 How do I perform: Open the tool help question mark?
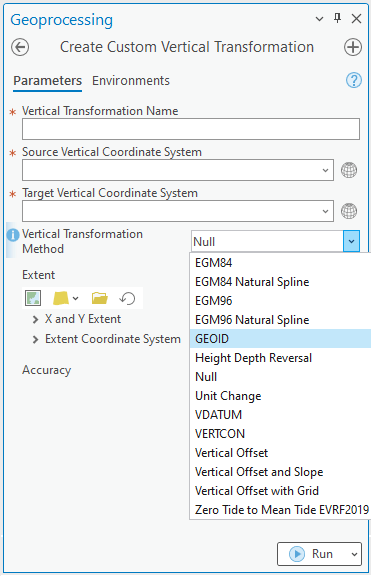pyautogui.click(x=354, y=80)
